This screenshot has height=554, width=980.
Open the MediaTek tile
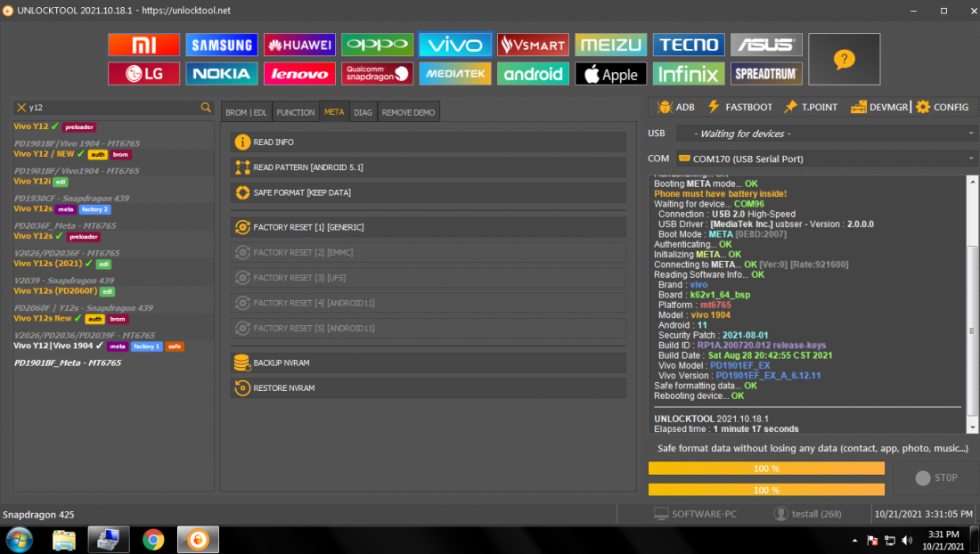[455, 74]
